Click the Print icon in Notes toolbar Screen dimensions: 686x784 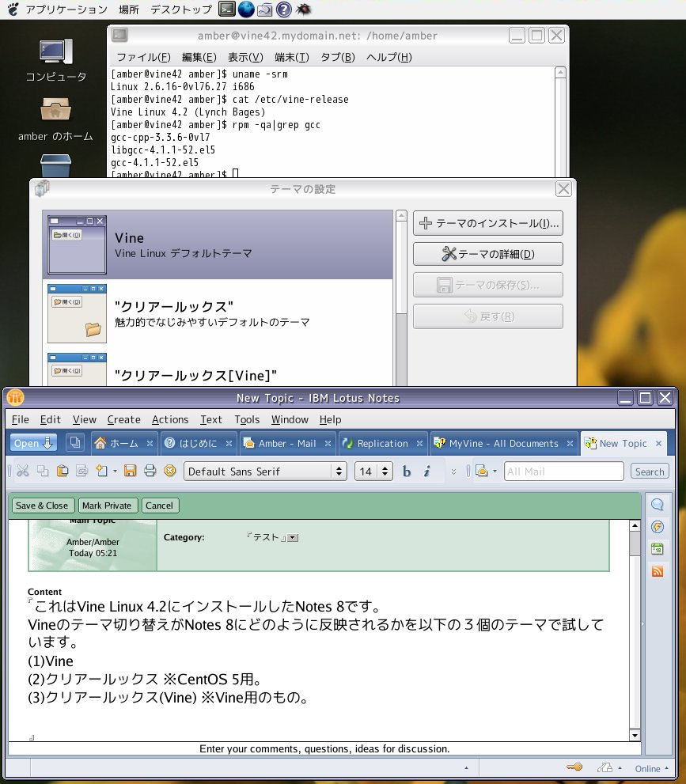pyautogui.click(x=150, y=471)
